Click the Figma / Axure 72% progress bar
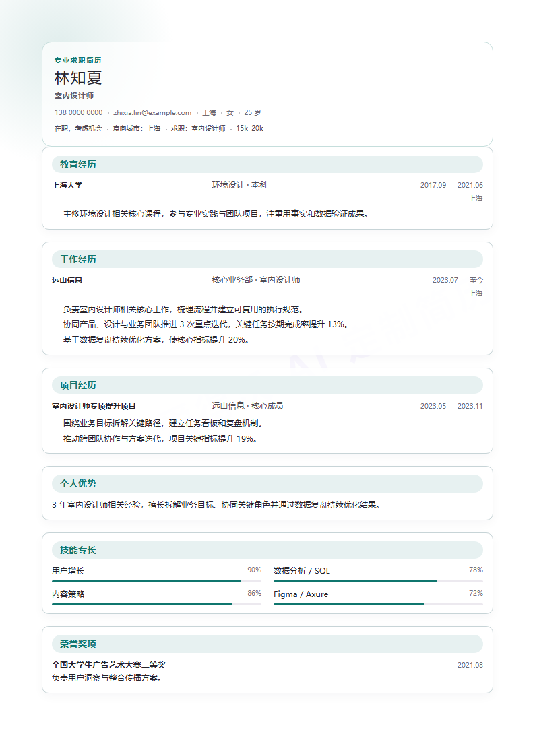This screenshot has width=535, height=756. click(378, 604)
